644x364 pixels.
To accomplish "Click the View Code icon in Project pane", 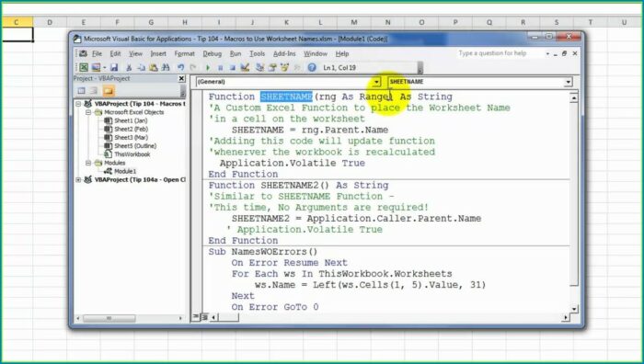I will click(81, 90).
